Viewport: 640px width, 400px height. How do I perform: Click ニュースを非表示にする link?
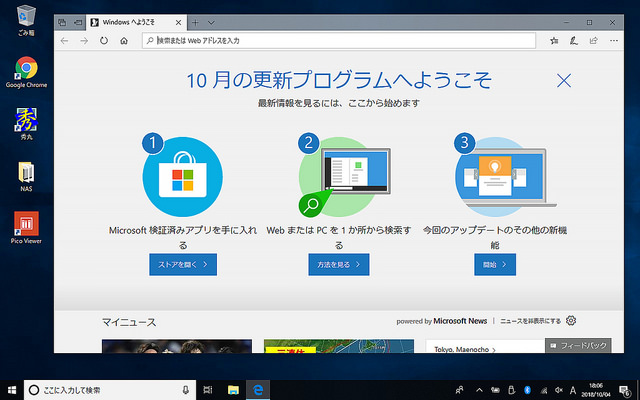(530, 321)
